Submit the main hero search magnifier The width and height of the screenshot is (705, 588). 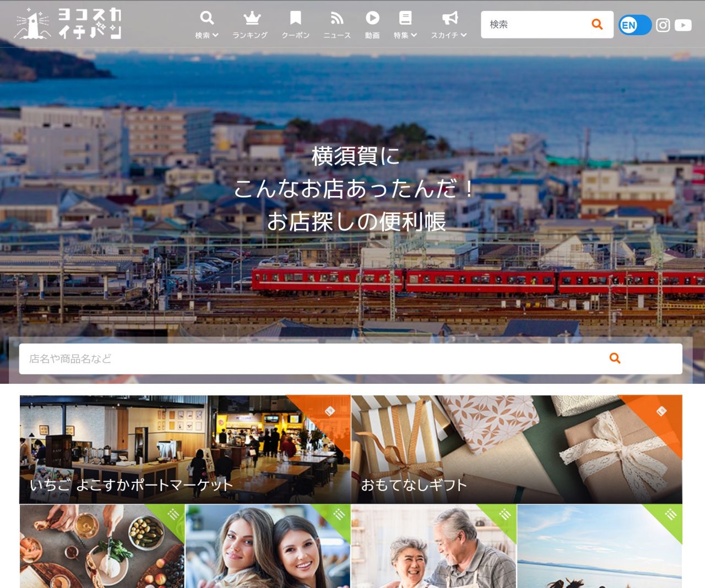(615, 358)
